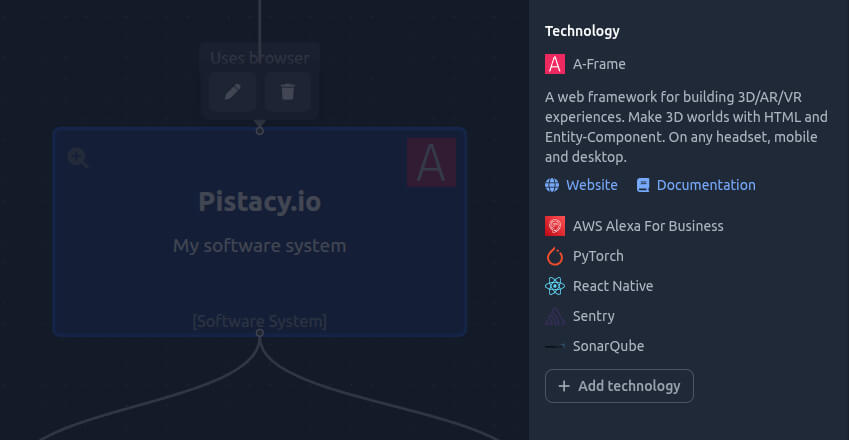The image size is (849, 440).
Task: Click the Technology section heading
Action: (582, 31)
